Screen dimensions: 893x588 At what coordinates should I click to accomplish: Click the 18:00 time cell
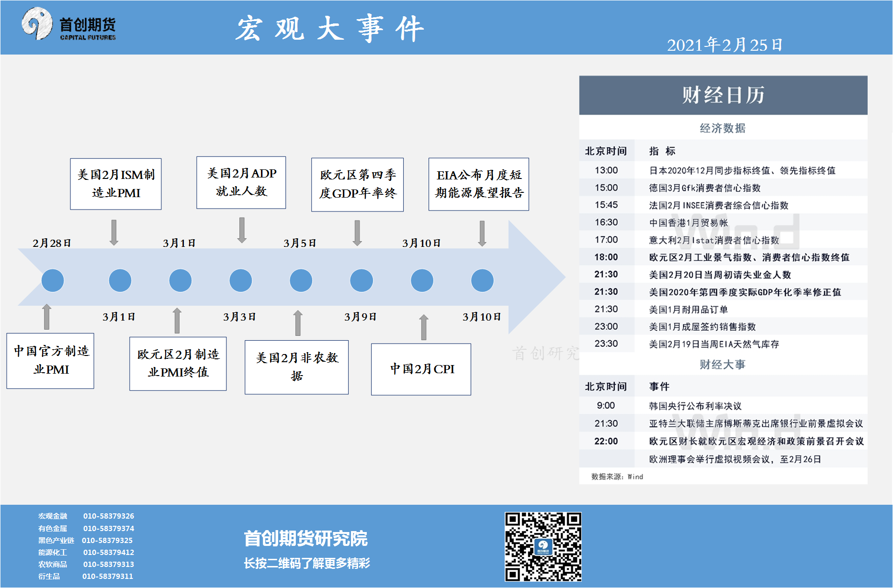pos(607,257)
